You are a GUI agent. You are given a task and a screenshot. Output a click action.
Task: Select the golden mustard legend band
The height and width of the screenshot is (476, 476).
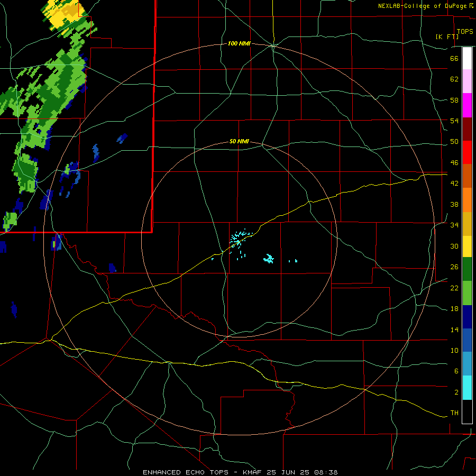[x=467, y=224]
